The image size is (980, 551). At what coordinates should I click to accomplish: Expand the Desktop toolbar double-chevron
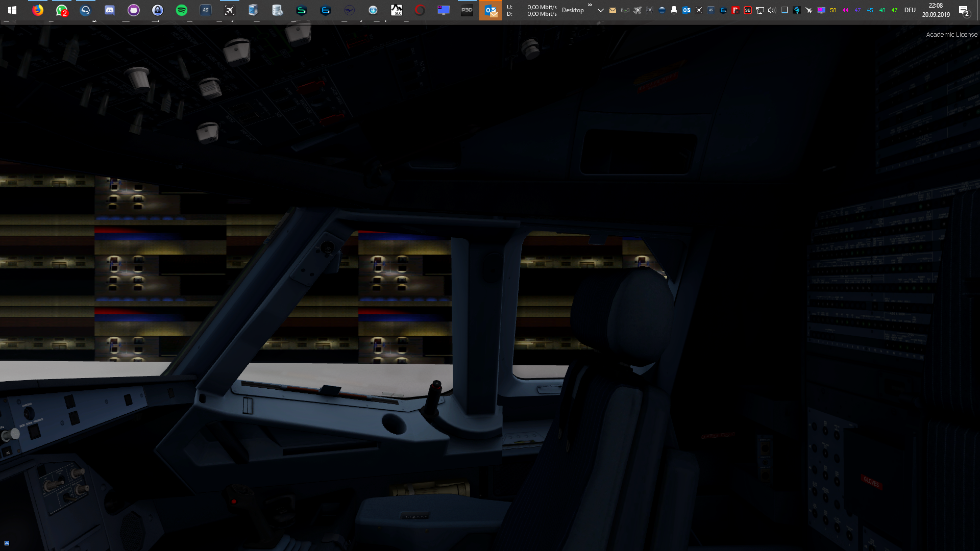click(590, 5)
